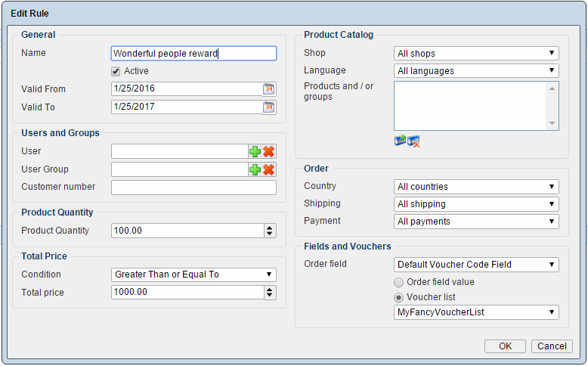Click the Cancel button
The image size is (588, 366).
[551, 346]
